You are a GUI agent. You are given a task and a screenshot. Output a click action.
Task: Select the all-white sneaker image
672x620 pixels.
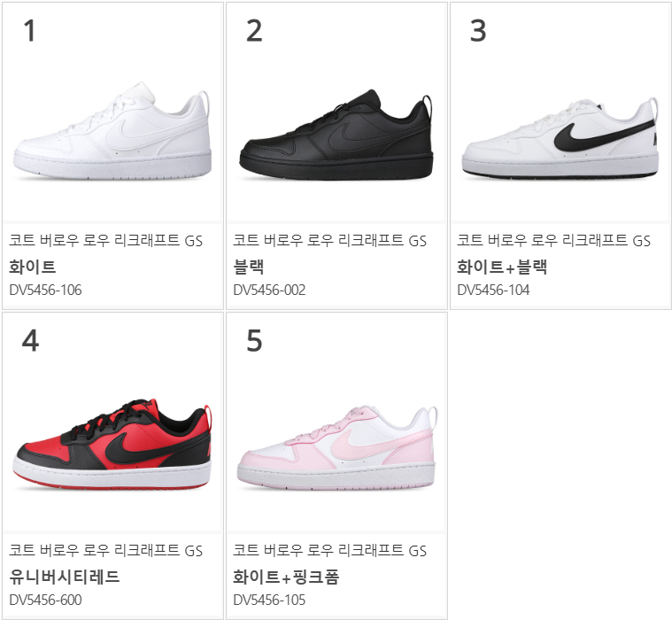112,130
